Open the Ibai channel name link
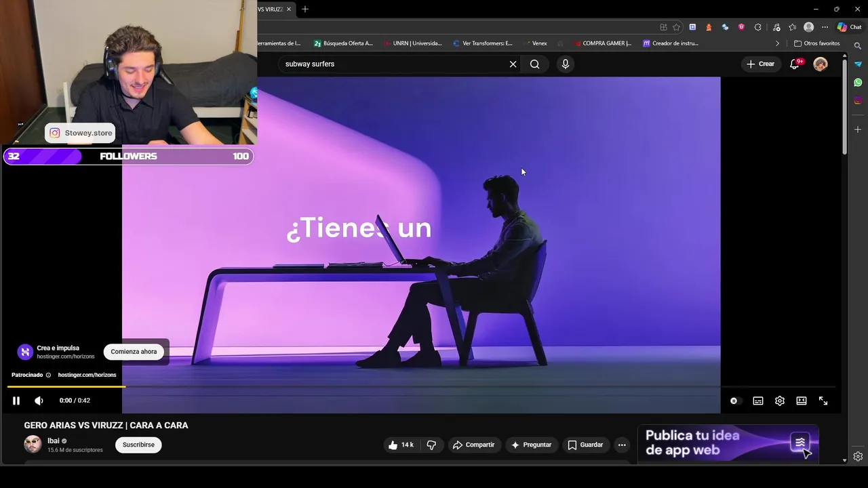Viewport: 868px width, 488px height. click(x=54, y=441)
